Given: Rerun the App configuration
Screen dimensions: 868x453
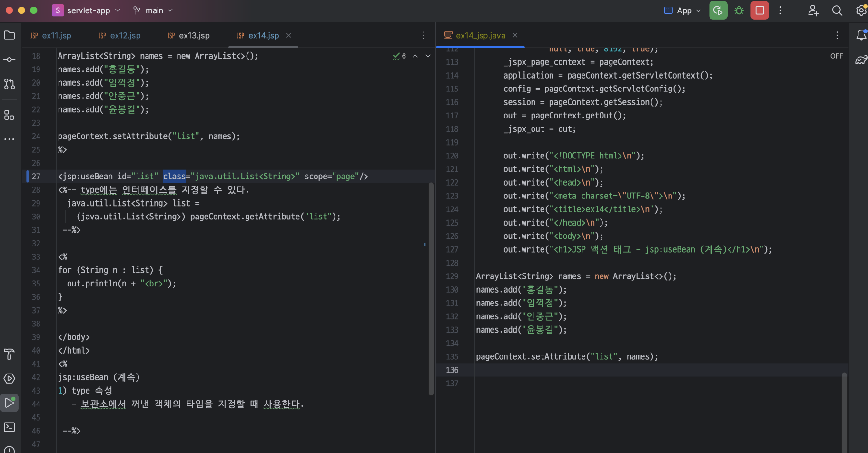Looking at the screenshot, I should 718,10.
